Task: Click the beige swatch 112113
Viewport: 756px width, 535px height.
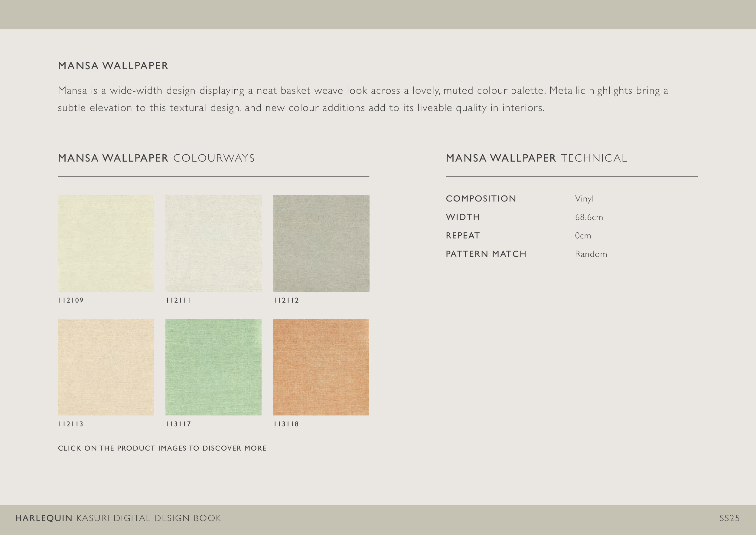Action: [106, 367]
